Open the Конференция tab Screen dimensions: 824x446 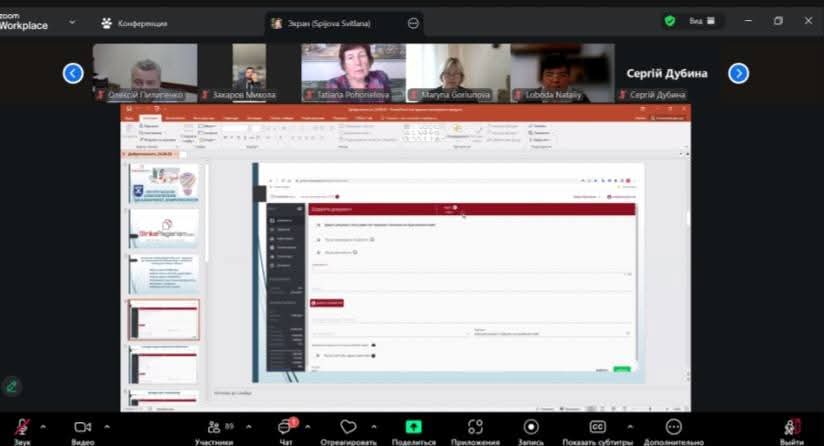pos(134,22)
